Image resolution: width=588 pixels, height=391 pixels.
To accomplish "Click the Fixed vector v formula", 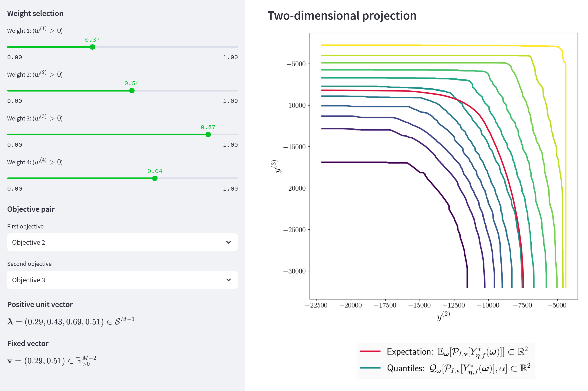I will [51, 360].
